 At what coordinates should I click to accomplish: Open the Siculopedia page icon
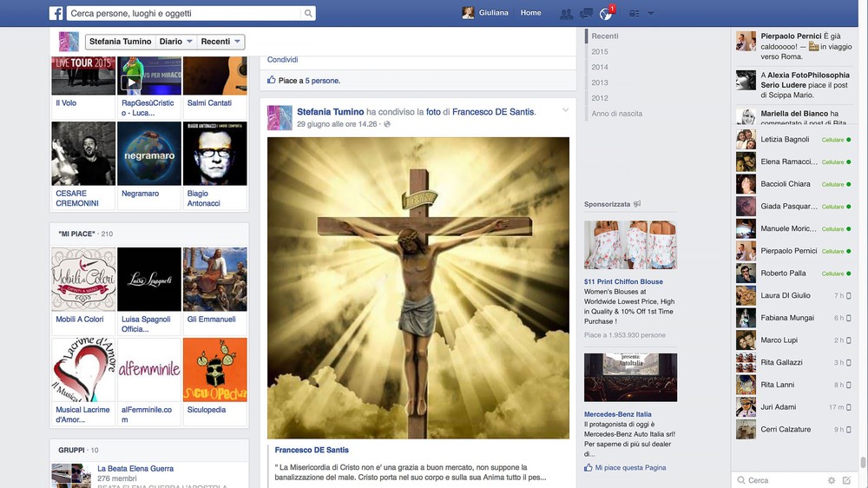pos(214,370)
